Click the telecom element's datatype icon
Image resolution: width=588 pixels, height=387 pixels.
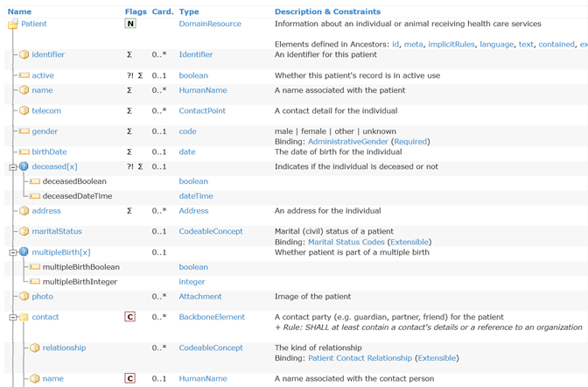24,111
